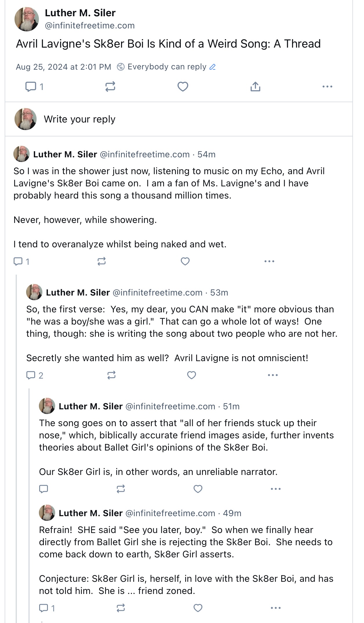Like the main Sk8er Boi thread post
The width and height of the screenshot is (364, 623).
point(183,87)
